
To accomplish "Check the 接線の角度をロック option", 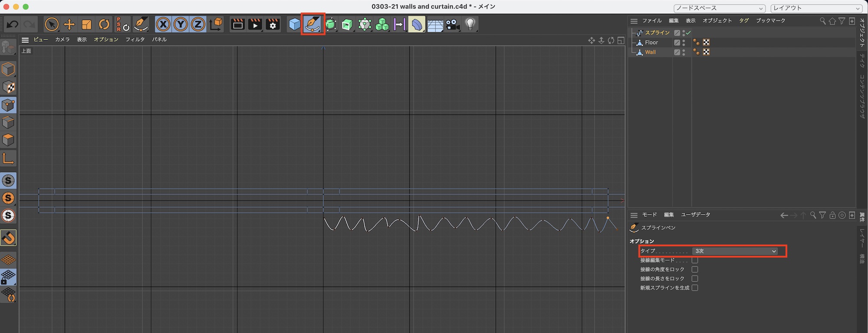I will click(695, 269).
